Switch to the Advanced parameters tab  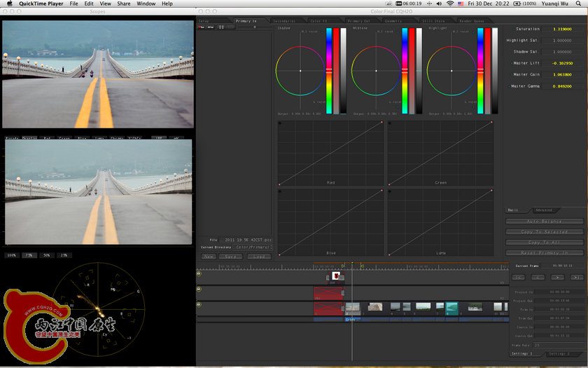(x=545, y=210)
